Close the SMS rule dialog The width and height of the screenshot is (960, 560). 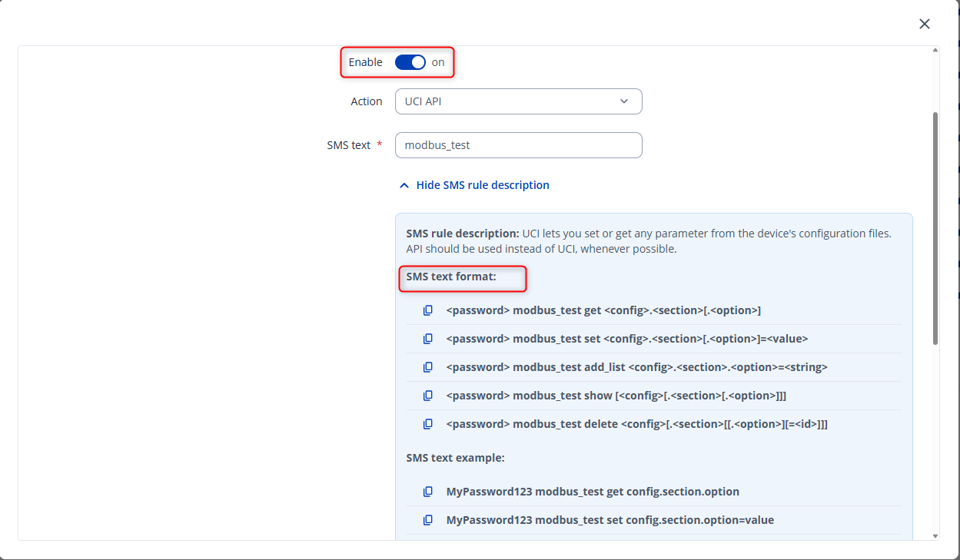pos(925,24)
